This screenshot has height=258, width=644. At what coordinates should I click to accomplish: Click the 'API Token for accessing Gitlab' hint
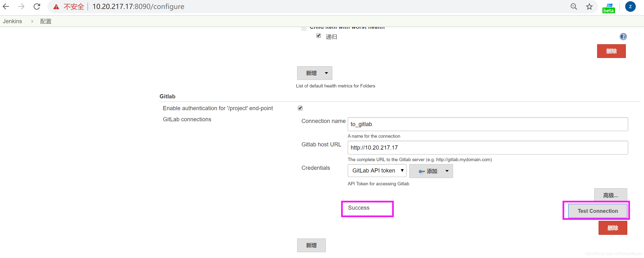pos(378,184)
